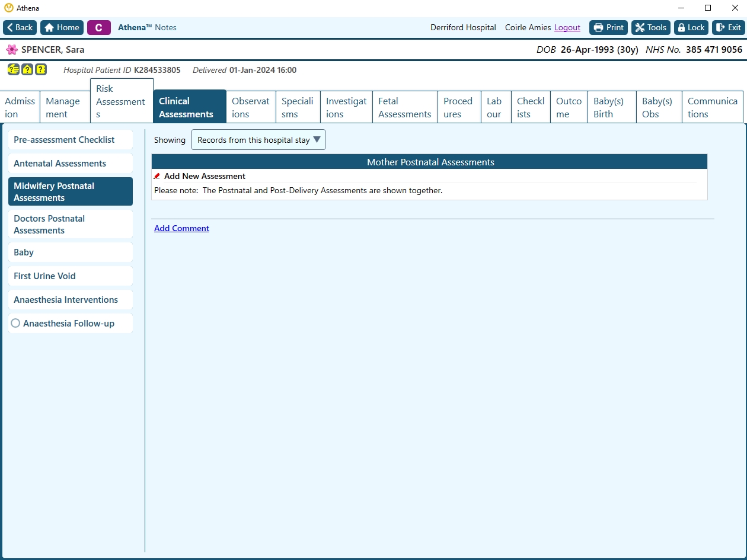Open the Checklists tab
Viewport: 747px width, 560px height.
(x=531, y=107)
